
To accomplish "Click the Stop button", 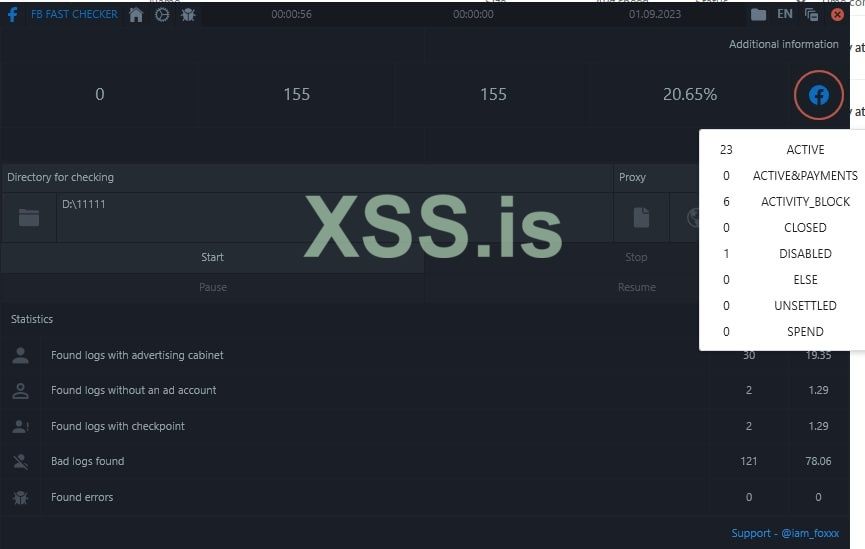I will coord(636,257).
